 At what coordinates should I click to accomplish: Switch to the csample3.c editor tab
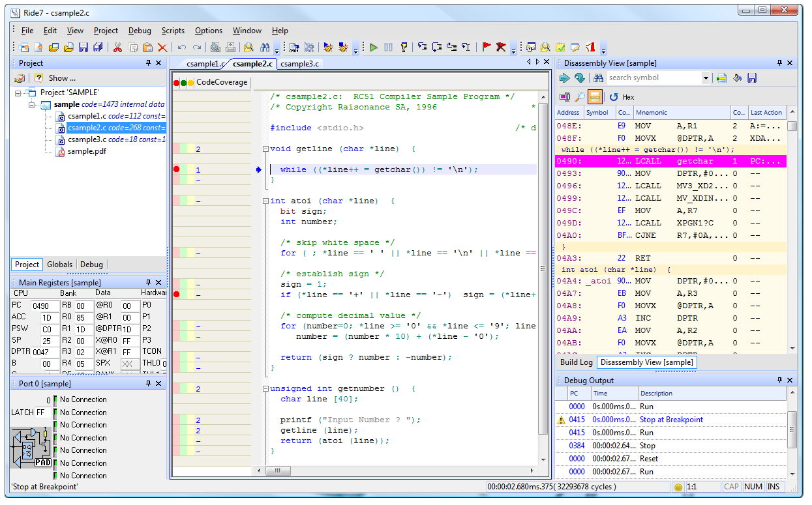pyautogui.click(x=299, y=64)
